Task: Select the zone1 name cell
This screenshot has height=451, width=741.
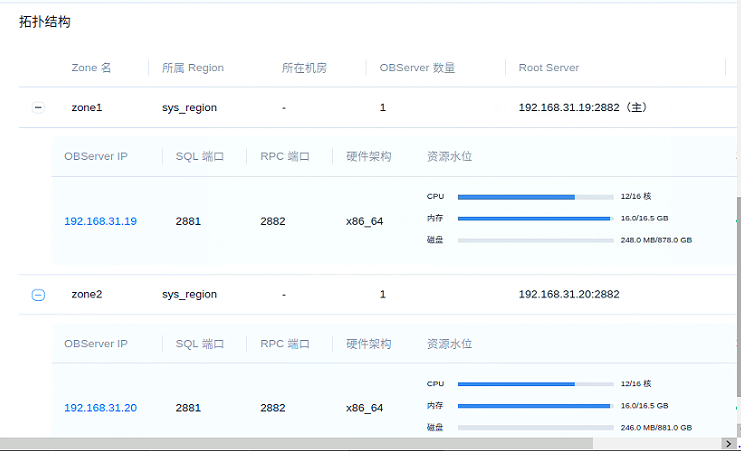Action: [87, 108]
